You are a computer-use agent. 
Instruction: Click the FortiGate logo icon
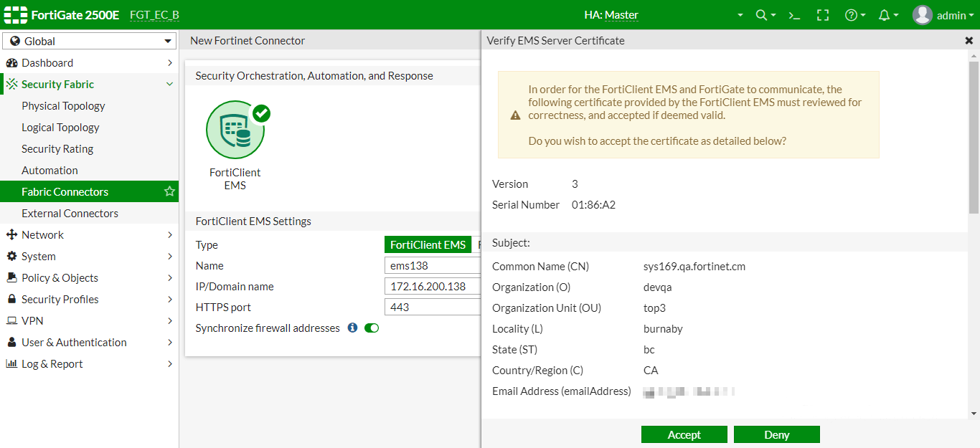point(14,14)
